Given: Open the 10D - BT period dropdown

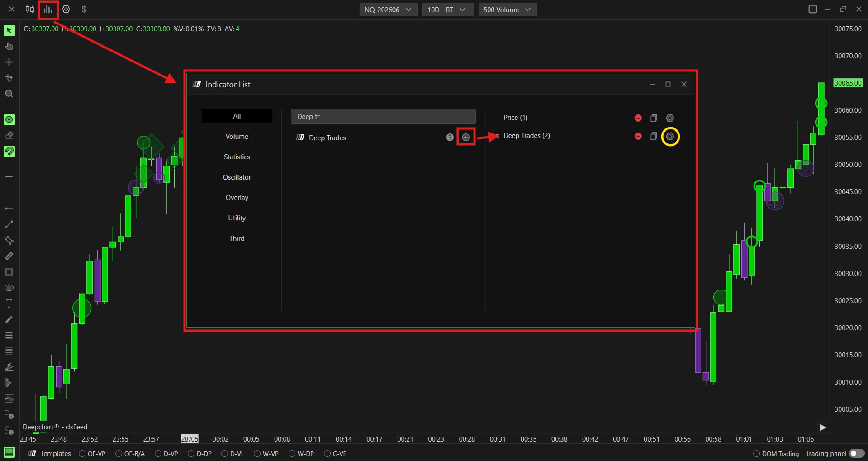Looking at the screenshot, I should [x=447, y=10].
